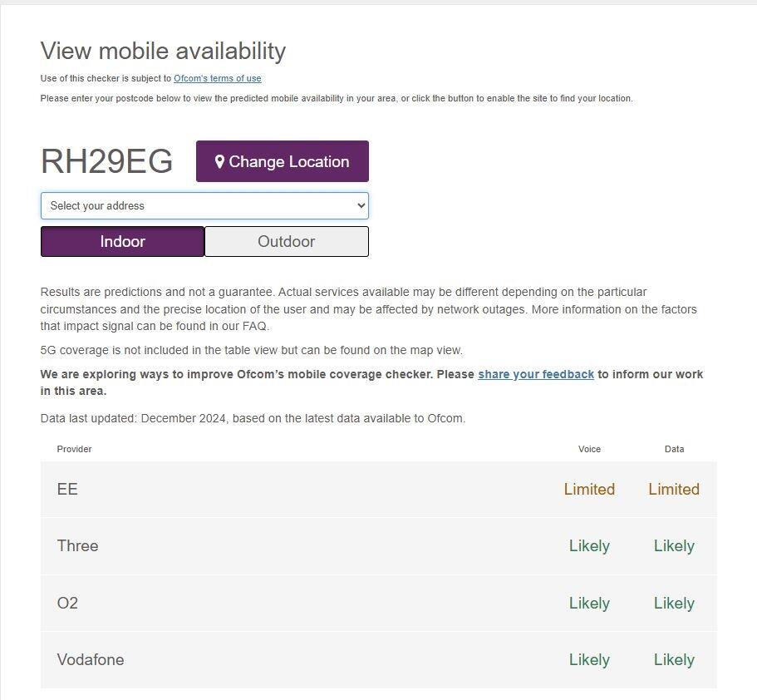Image resolution: width=757 pixels, height=700 pixels.
Task: Click the Data column header
Action: (674, 449)
